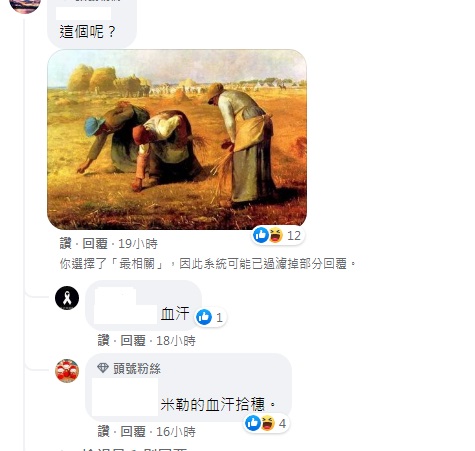
Task: Click the like reaction icon under painting
Action: (261, 235)
